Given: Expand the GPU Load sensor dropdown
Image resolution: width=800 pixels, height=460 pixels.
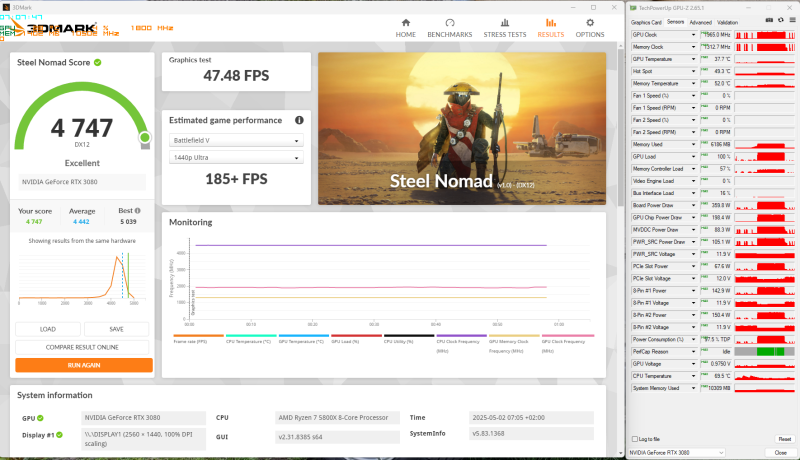Looking at the screenshot, I should click(693, 157).
